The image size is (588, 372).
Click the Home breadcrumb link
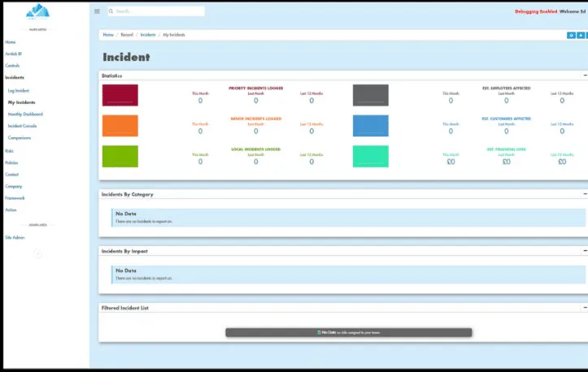[x=108, y=35]
